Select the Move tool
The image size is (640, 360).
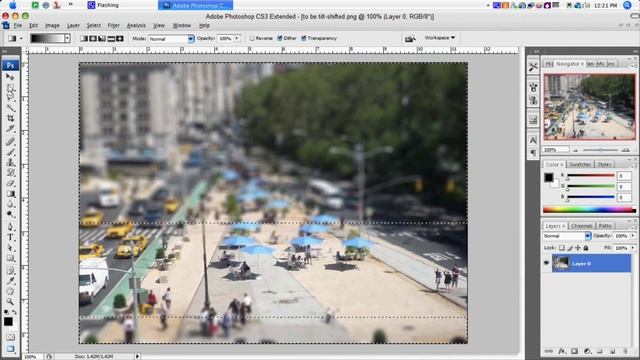[x=10, y=77]
